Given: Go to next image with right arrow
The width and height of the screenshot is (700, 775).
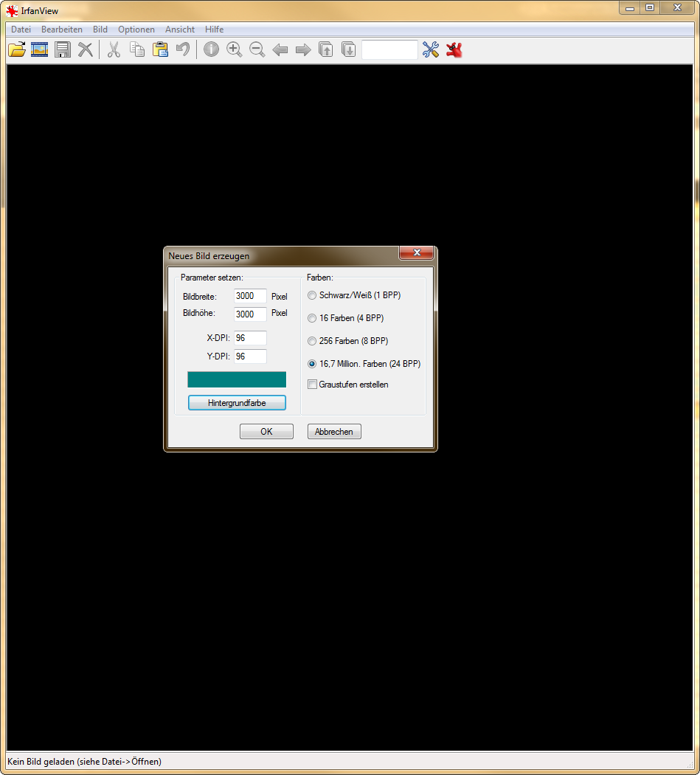Looking at the screenshot, I should click(303, 49).
